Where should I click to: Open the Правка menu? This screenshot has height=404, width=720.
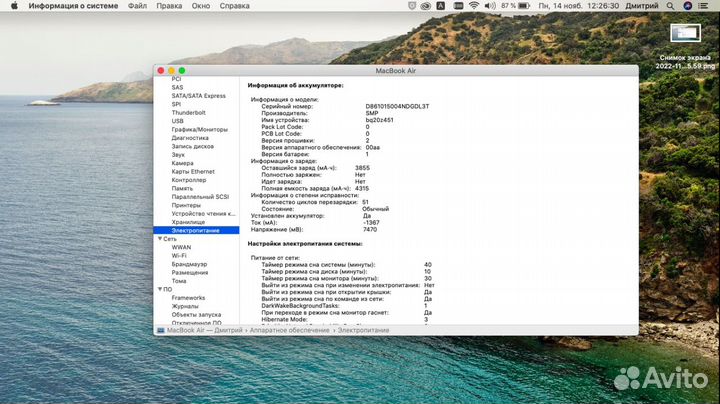(x=169, y=6)
